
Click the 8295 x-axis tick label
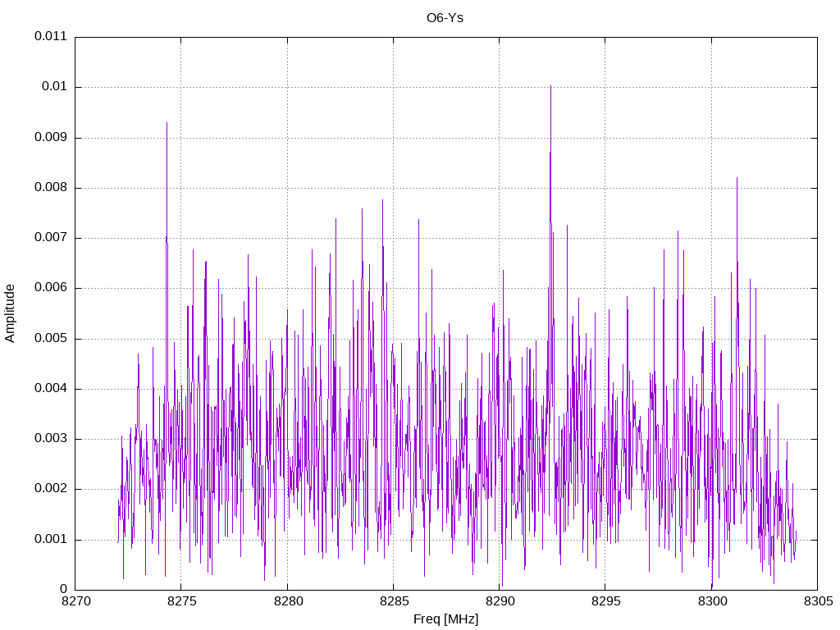606,601
